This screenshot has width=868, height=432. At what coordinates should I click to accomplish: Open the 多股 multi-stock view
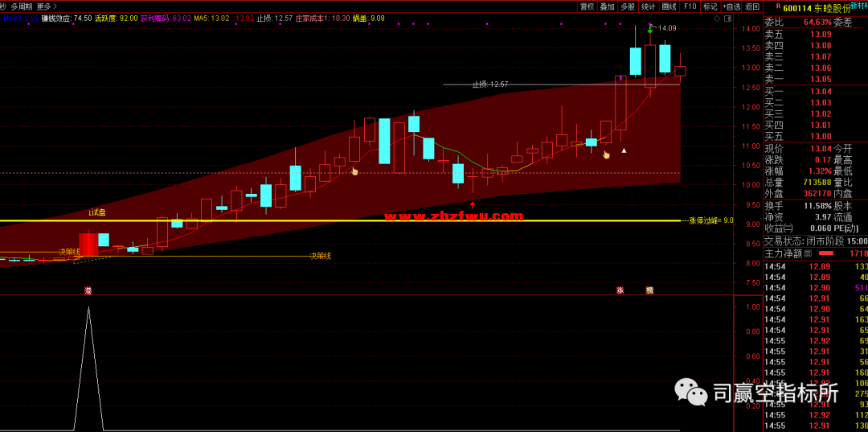(627, 6)
